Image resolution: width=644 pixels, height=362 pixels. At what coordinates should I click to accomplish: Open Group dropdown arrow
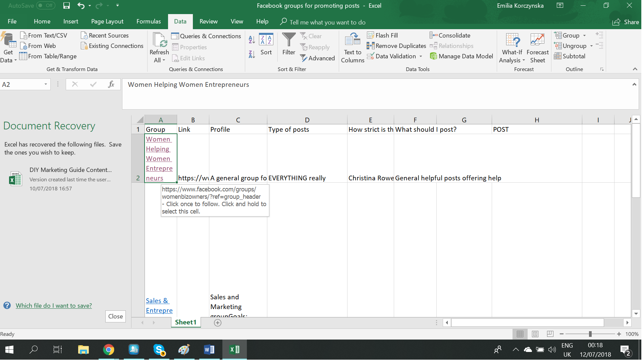pyautogui.click(x=584, y=36)
